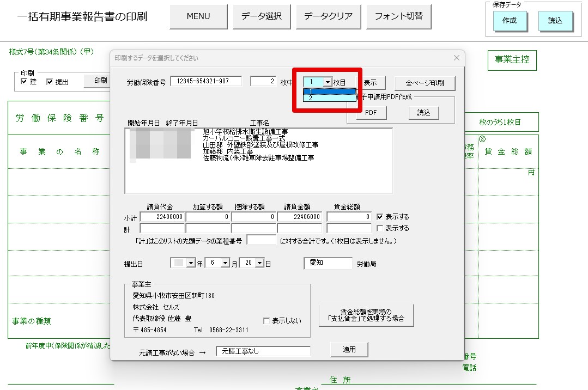Open the 提出日 month dropdown
Screen dimensions: 588x390
pos(226,263)
